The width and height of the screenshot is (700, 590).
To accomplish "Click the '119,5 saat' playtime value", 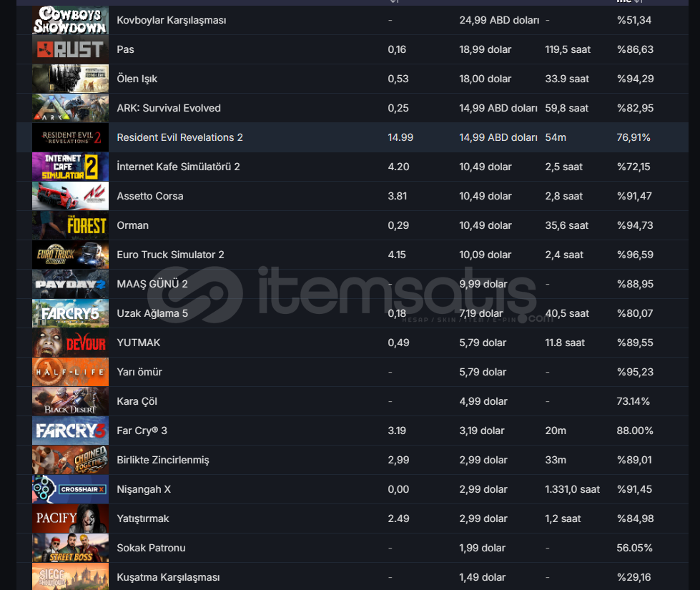I will [x=568, y=49].
